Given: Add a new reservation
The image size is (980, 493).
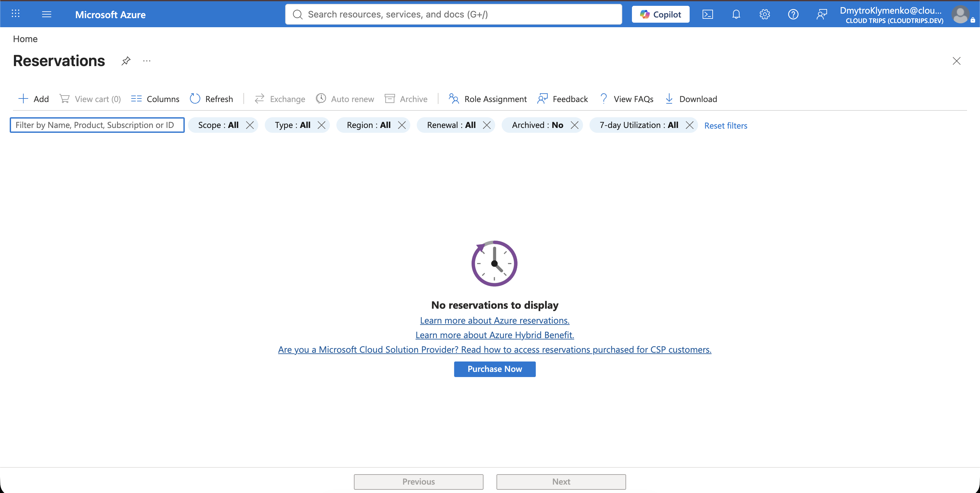Looking at the screenshot, I should click(33, 99).
